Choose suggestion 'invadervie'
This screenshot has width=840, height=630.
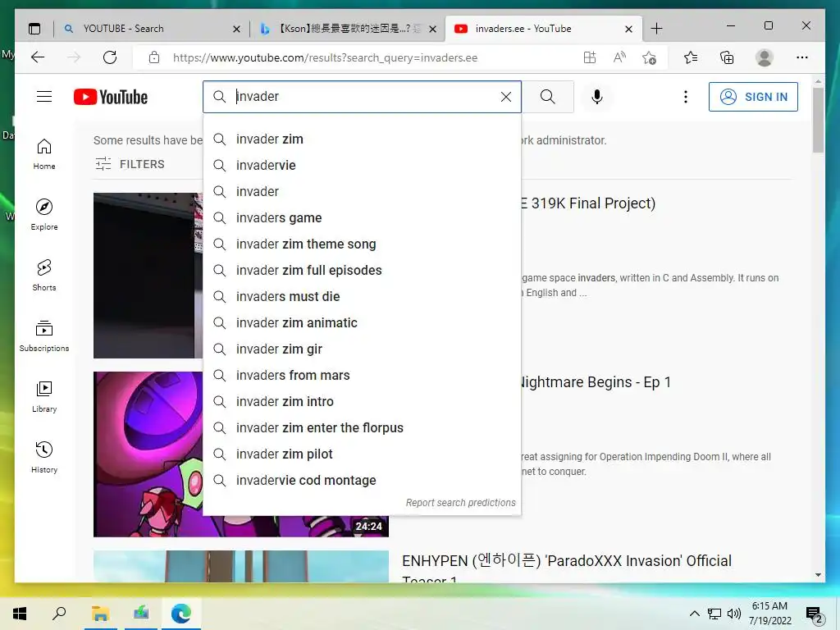click(362, 166)
